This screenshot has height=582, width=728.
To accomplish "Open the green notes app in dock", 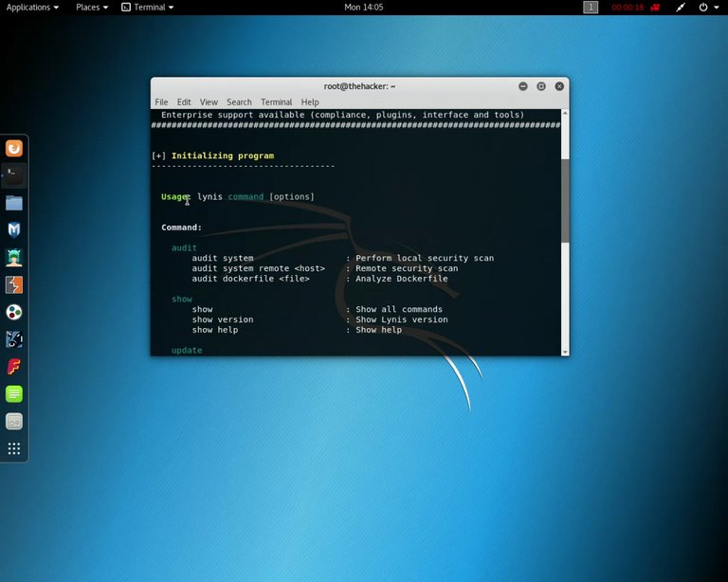I will [14, 394].
